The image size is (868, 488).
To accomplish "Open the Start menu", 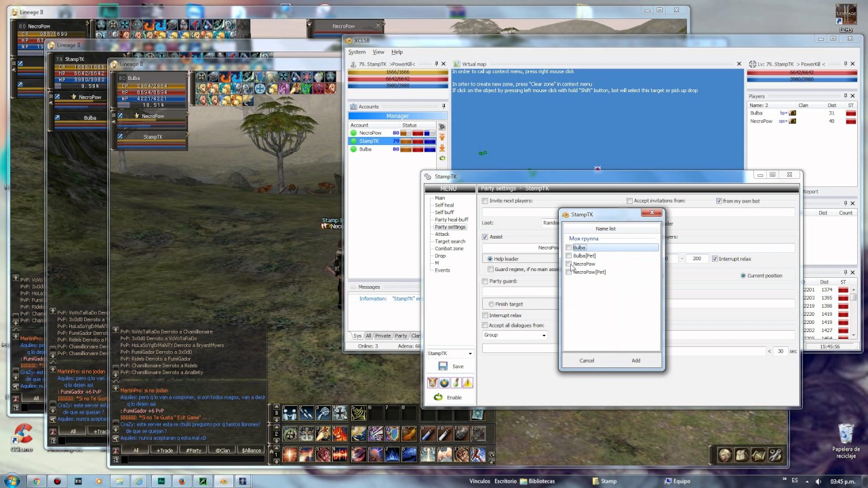I will [x=12, y=481].
